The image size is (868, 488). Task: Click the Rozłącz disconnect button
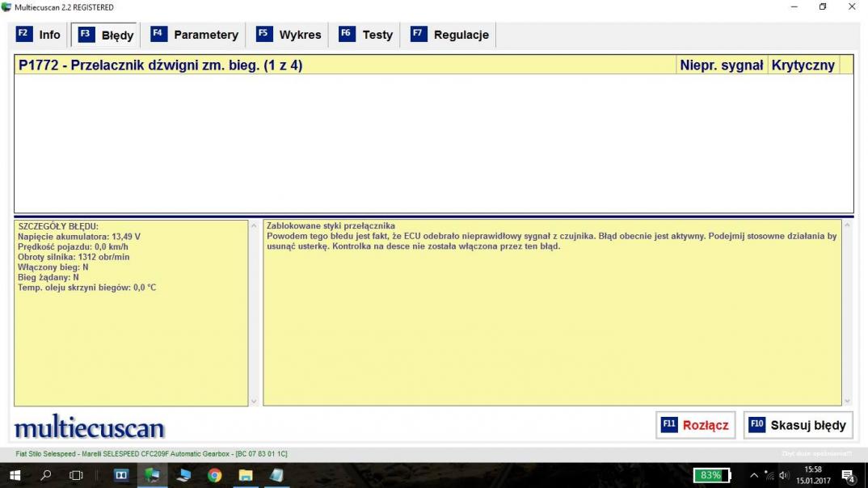click(695, 425)
